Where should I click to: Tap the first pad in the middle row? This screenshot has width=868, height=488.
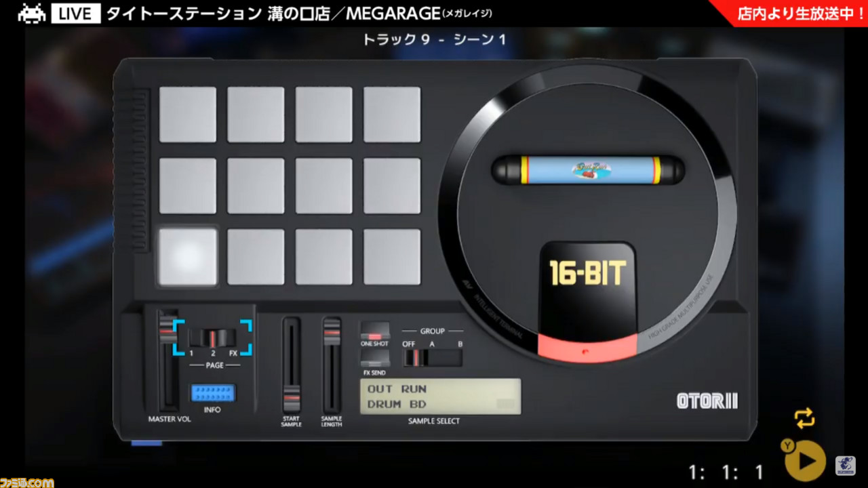click(x=188, y=186)
